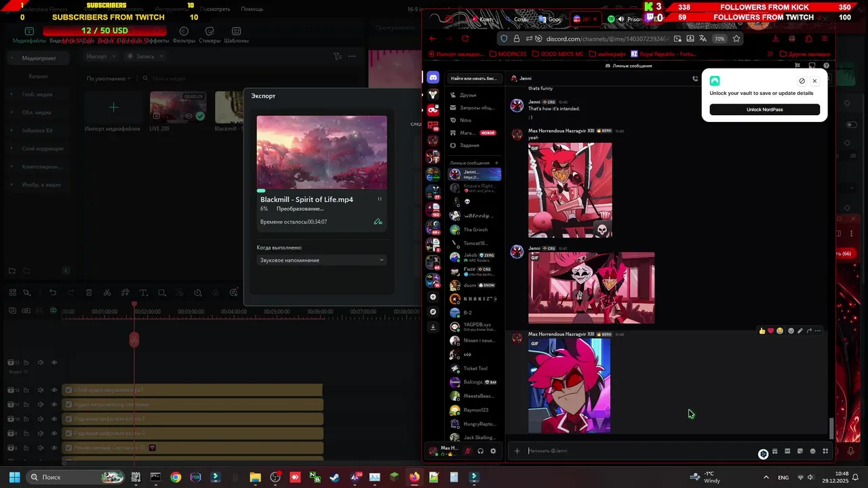
Task: Switch to the 'Стикеры' tab in Filmora
Action: pos(210,35)
